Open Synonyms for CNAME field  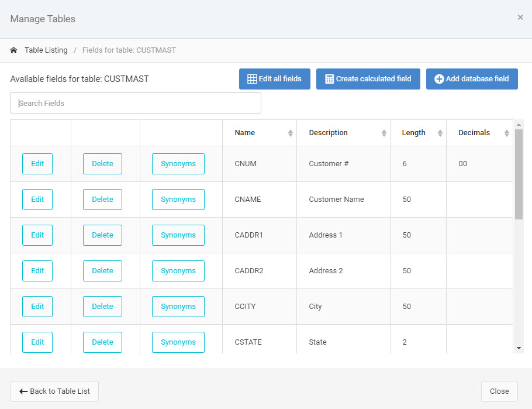pyautogui.click(x=178, y=200)
